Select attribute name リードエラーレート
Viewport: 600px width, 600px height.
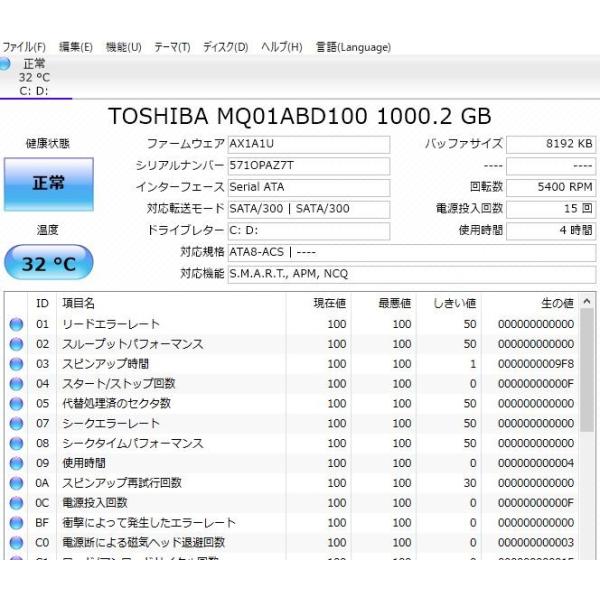pyautogui.click(x=111, y=324)
